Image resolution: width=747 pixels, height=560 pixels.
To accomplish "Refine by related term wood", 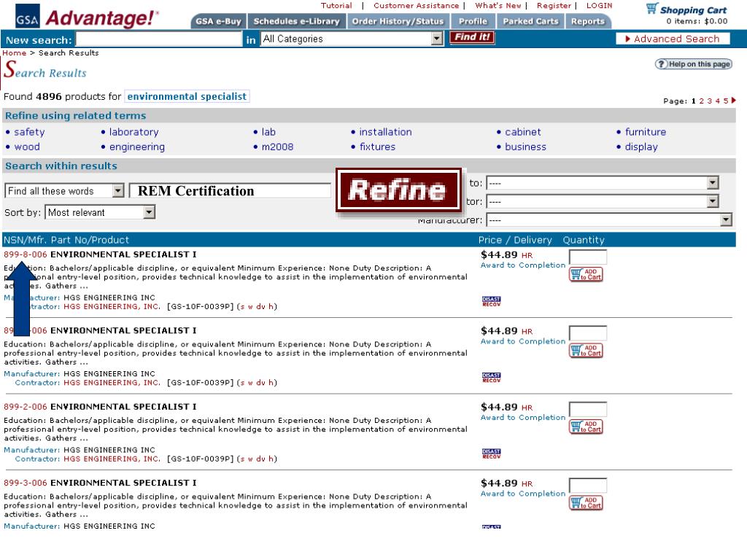I will 27,147.
